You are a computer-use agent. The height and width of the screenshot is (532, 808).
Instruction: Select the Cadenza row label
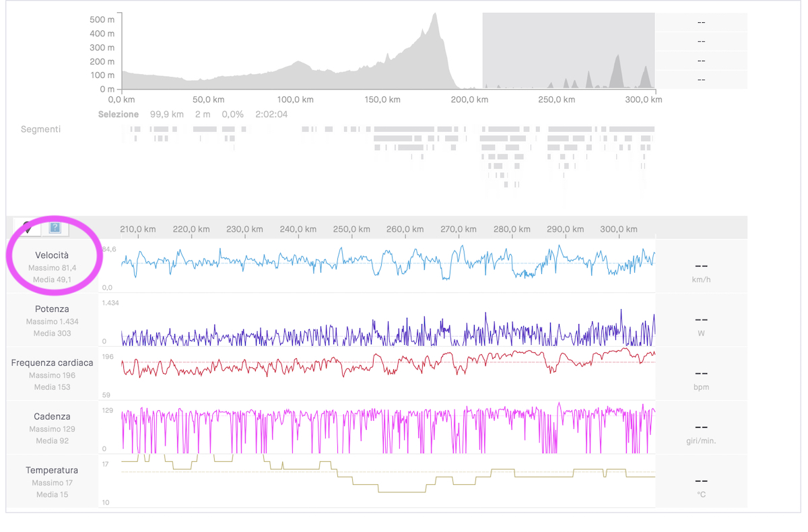point(52,417)
